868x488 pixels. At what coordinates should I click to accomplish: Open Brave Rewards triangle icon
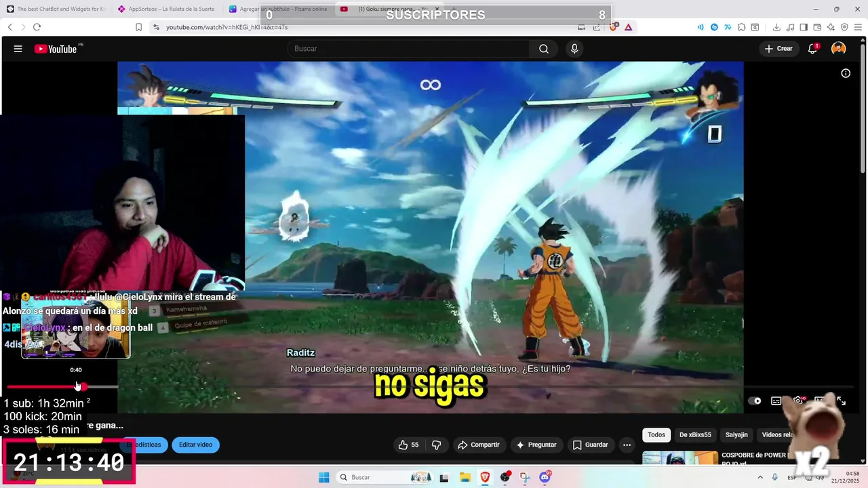pos(629,27)
